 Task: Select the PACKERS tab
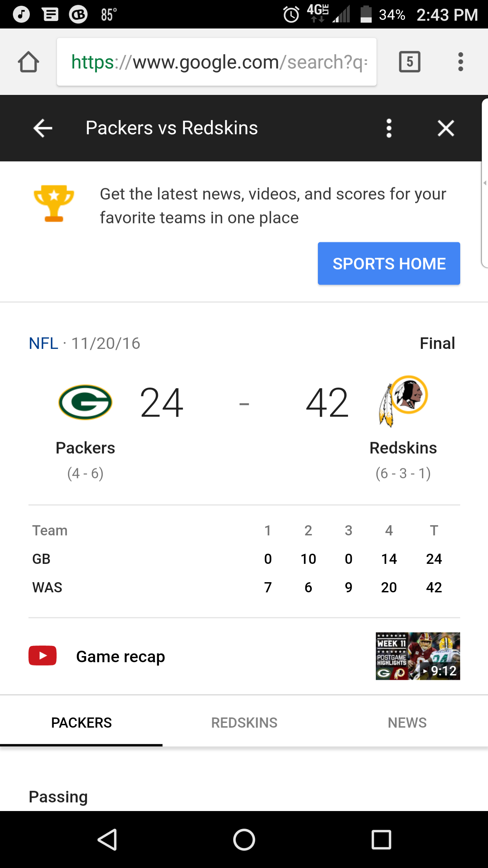tap(81, 722)
